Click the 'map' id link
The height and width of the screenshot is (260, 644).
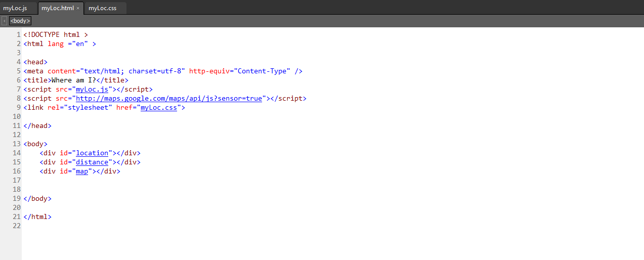coord(82,171)
